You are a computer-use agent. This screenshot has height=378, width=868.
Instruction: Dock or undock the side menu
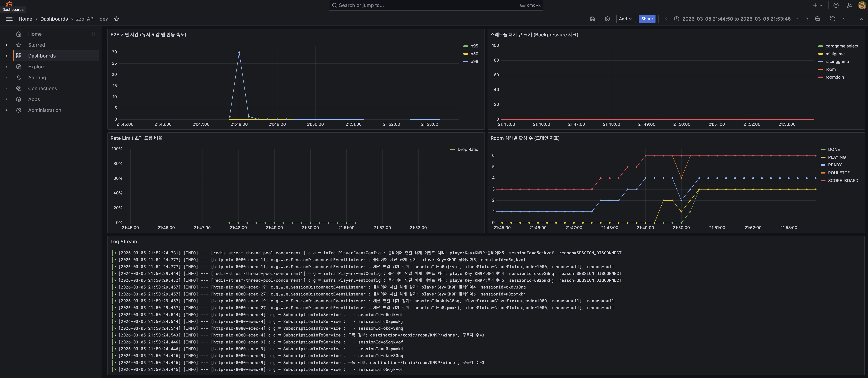click(x=95, y=34)
